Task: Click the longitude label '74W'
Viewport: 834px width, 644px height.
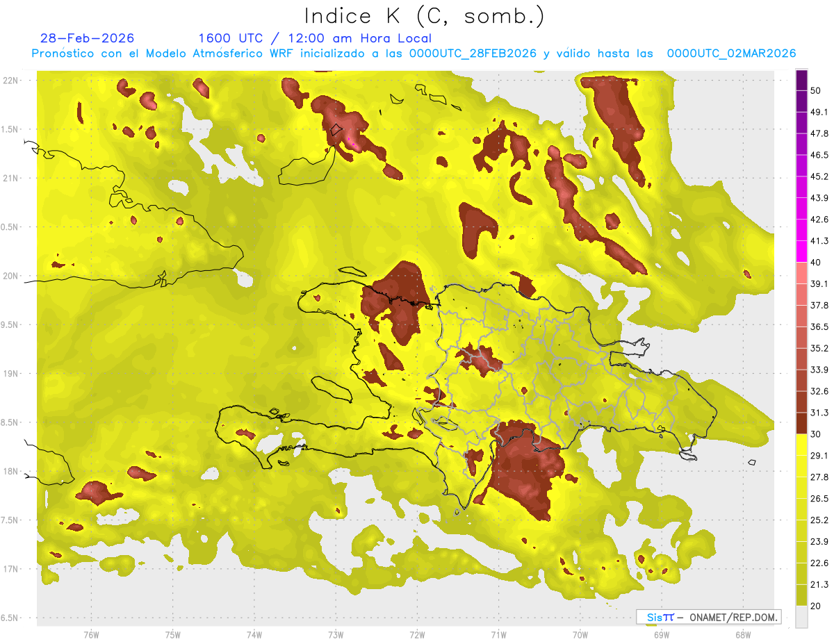Action: coord(254,635)
